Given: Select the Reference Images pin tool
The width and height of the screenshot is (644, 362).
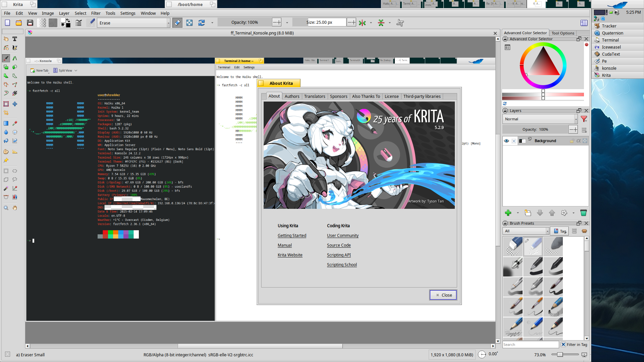Looking at the screenshot, I should pyautogui.click(x=6, y=160).
